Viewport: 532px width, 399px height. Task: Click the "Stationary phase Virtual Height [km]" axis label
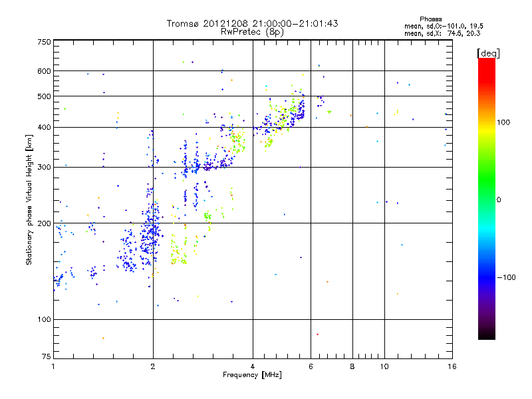point(29,199)
